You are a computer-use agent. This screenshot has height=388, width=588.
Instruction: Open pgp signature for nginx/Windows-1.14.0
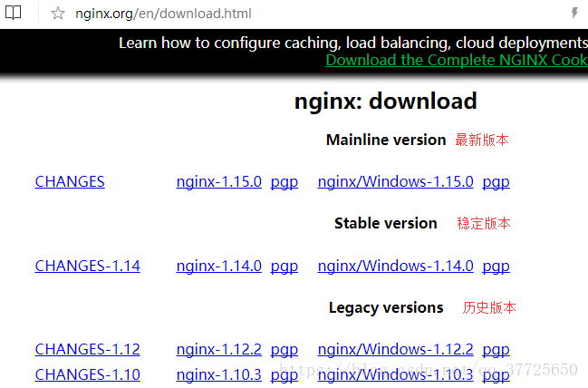(x=496, y=267)
